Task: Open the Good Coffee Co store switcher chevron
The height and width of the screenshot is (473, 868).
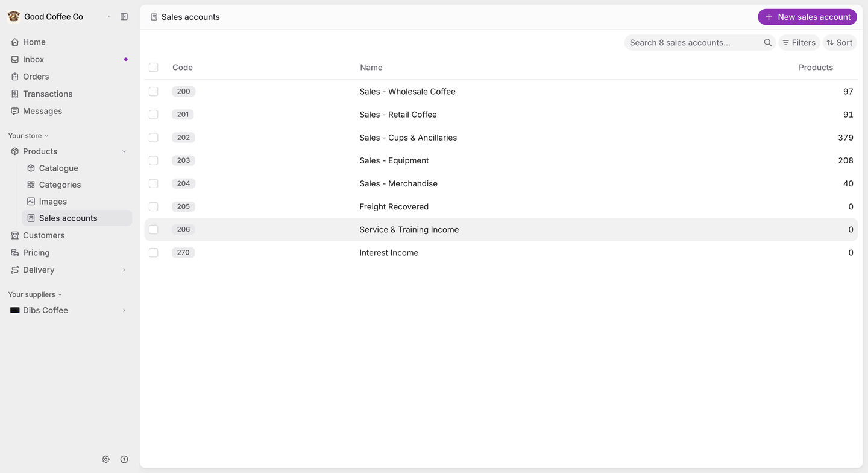Action: [x=109, y=17]
